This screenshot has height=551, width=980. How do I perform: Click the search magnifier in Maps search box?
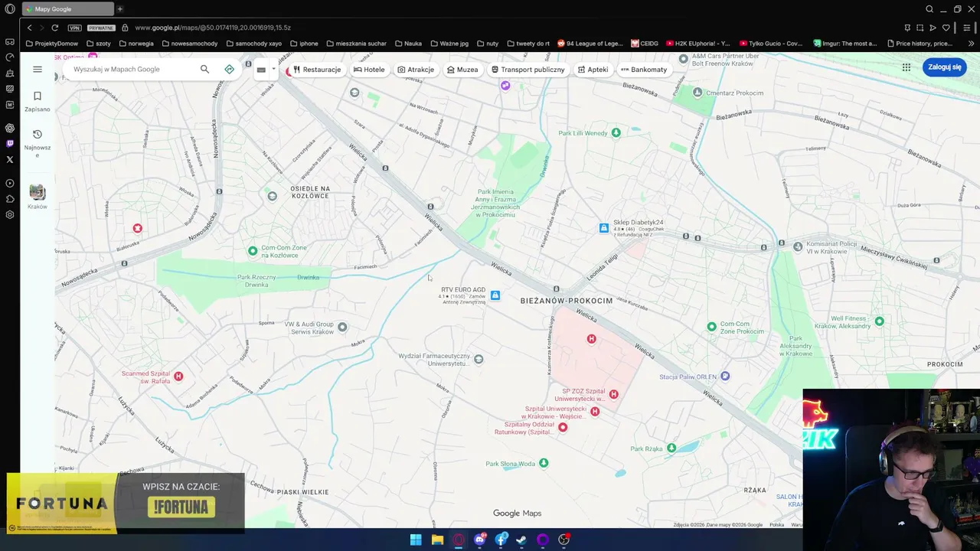point(204,69)
